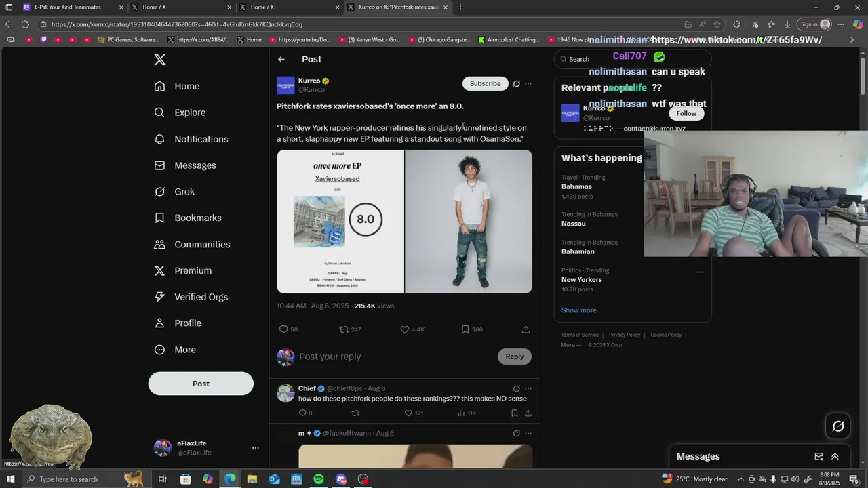Open the xaviersobased photo

(x=469, y=222)
